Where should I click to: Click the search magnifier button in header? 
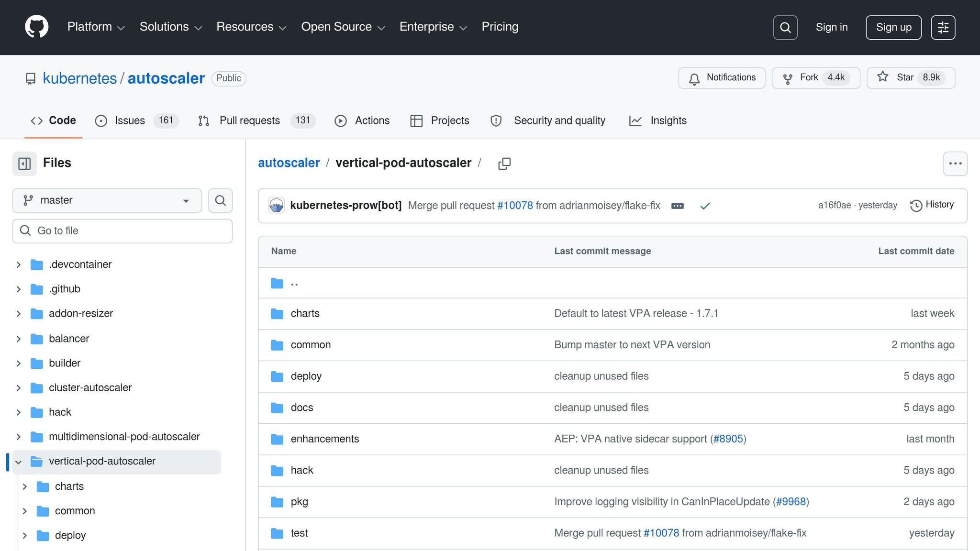tap(785, 27)
